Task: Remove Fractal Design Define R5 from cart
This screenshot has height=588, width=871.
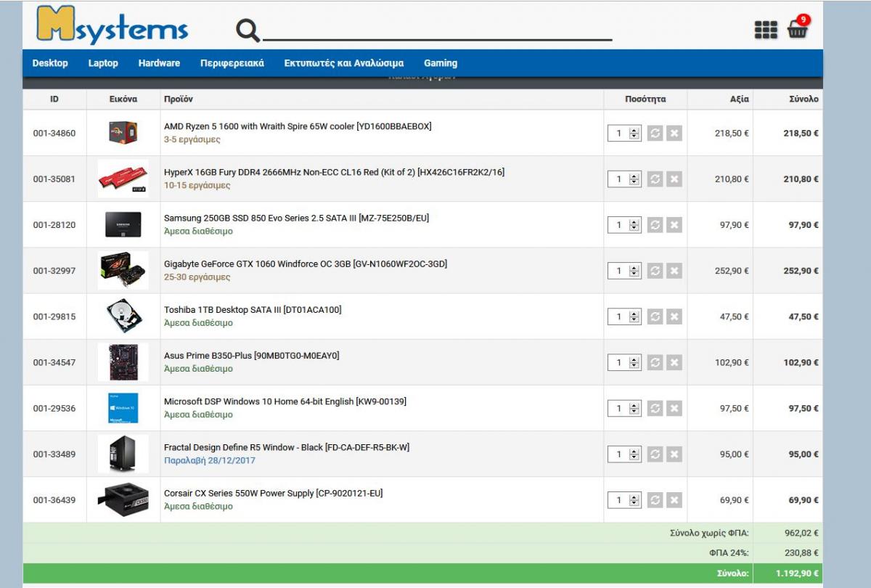Action: (674, 454)
